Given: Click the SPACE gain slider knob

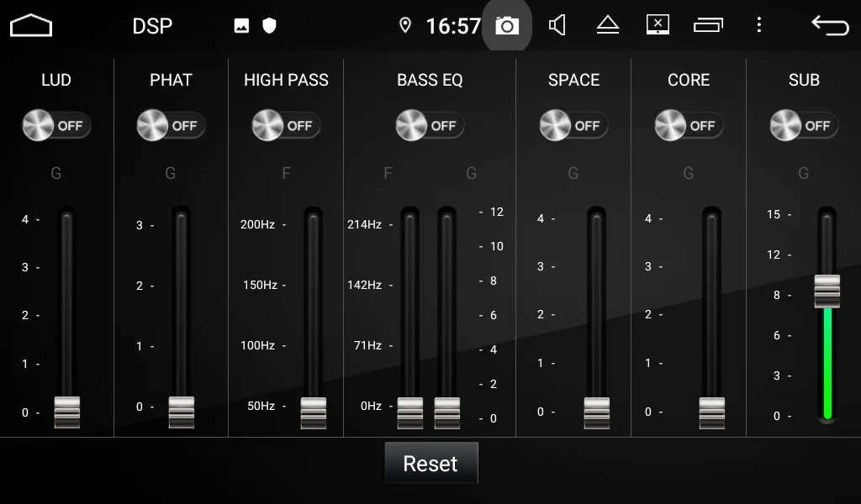Looking at the screenshot, I should pos(596,412).
